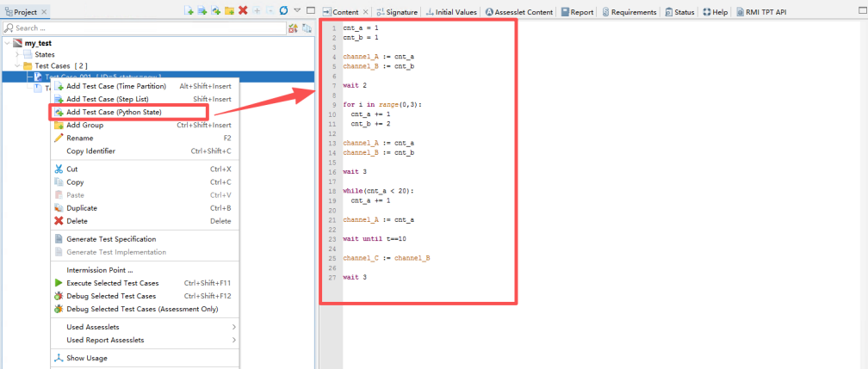Choose Debug Selected Test Cases (Assessment Only)
Image resolution: width=868 pixels, height=369 pixels.
tap(145, 309)
